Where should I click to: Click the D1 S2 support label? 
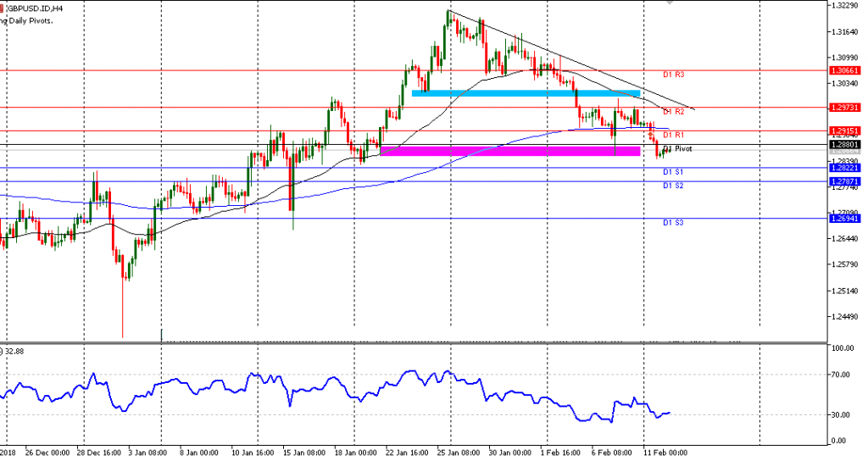[x=674, y=186]
